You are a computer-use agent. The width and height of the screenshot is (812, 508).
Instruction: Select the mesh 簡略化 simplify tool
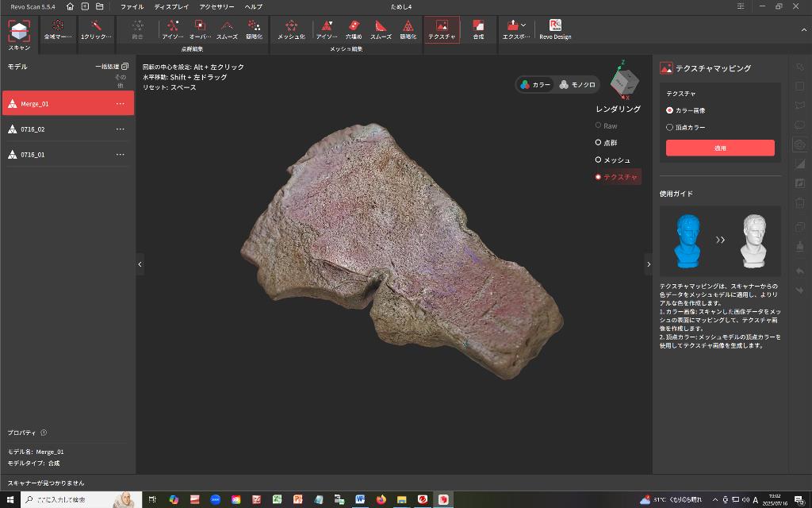[x=408, y=30]
